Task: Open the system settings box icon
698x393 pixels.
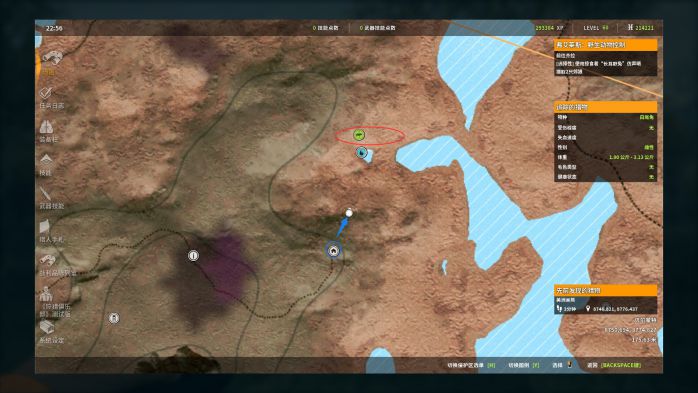Action: click(x=47, y=327)
